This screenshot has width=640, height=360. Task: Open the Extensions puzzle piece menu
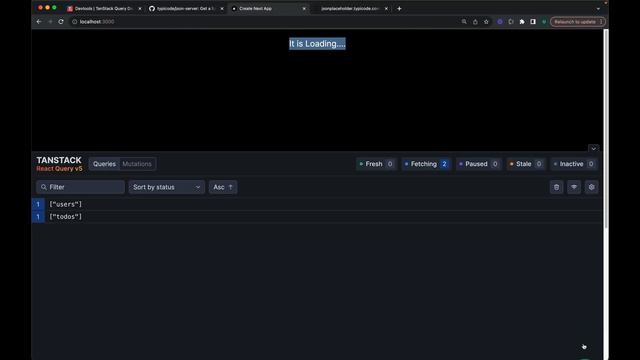click(x=522, y=22)
